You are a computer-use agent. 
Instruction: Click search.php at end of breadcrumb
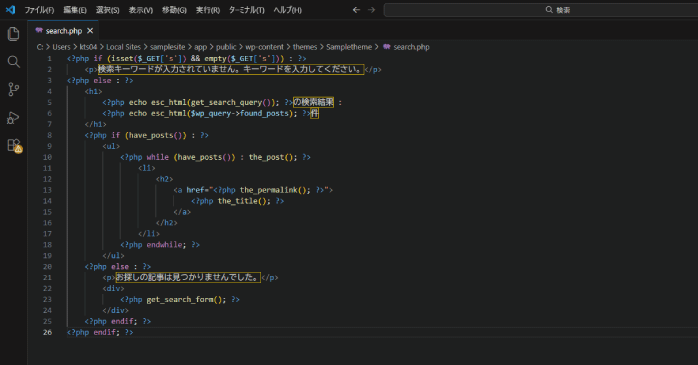(411, 47)
